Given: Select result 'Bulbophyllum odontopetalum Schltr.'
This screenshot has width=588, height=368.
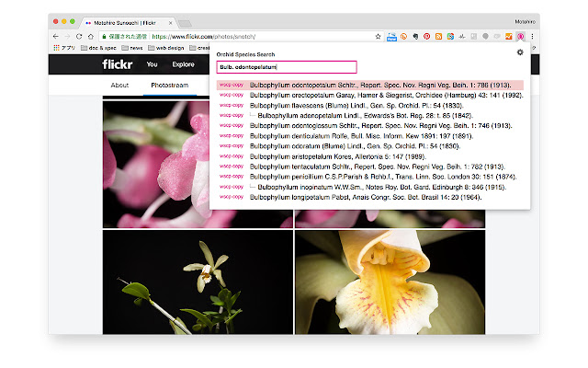Looking at the screenshot, I should pyautogui.click(x=380, y=85).
